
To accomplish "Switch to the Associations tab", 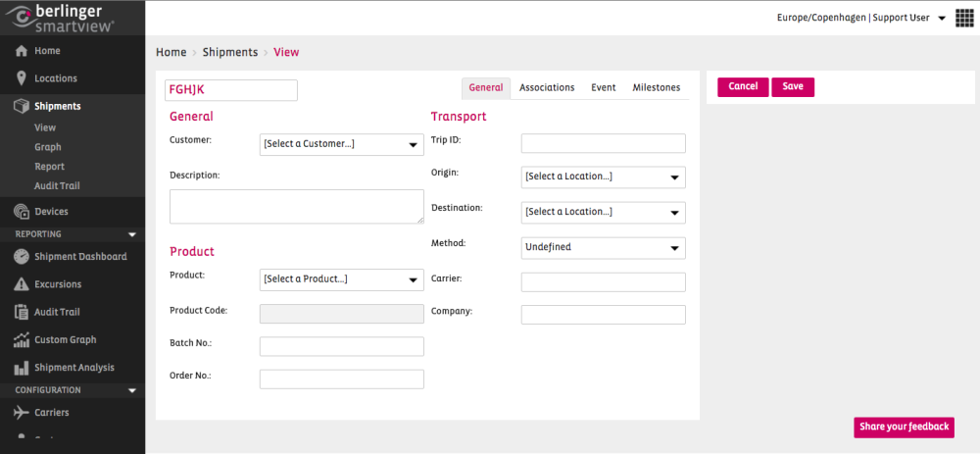I will click(x=547, y=87).
